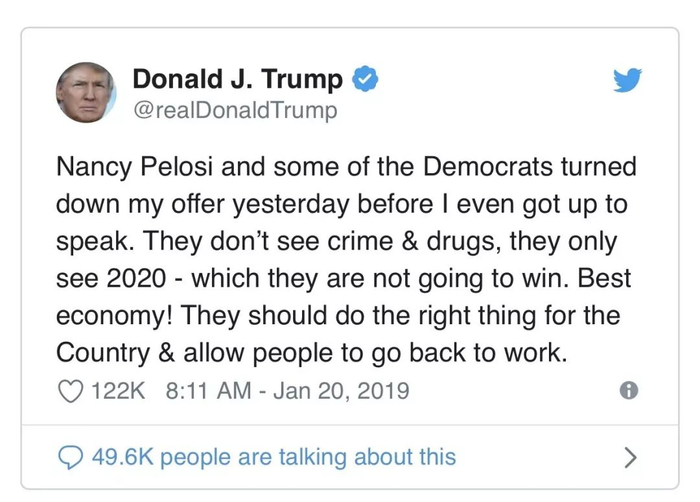Like the tweet with the heart icon

coord(71,390)
